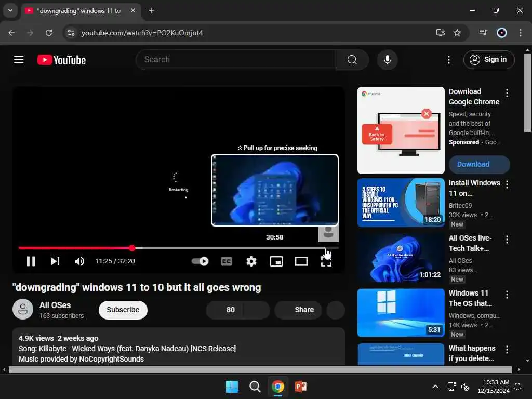Image resolution: width=532 pixels, height=399 pixels.
Task: View site information icon in address bar
Action: pos(71,33)
